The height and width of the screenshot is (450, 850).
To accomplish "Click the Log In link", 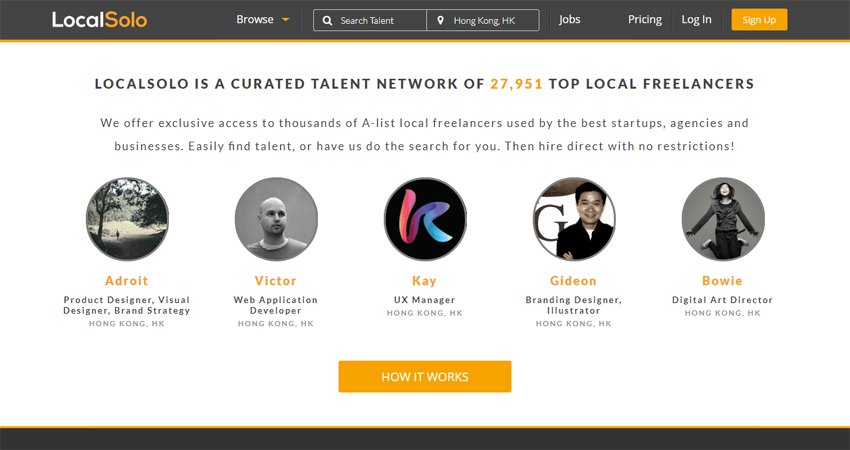I will click(697, 19).
